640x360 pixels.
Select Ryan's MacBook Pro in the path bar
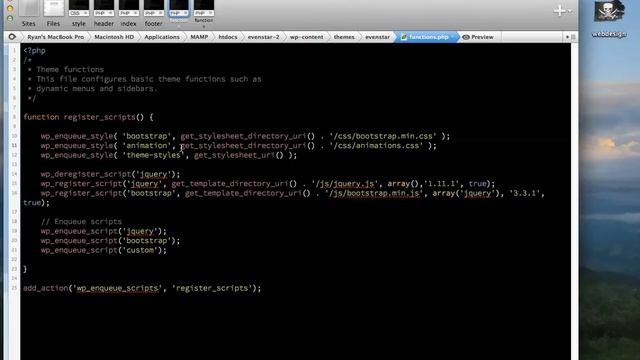pos(56,37)
